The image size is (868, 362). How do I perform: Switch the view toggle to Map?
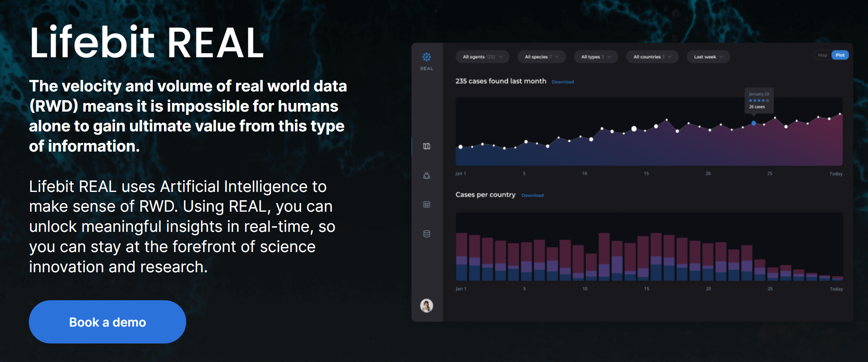[x=823, y=55]
